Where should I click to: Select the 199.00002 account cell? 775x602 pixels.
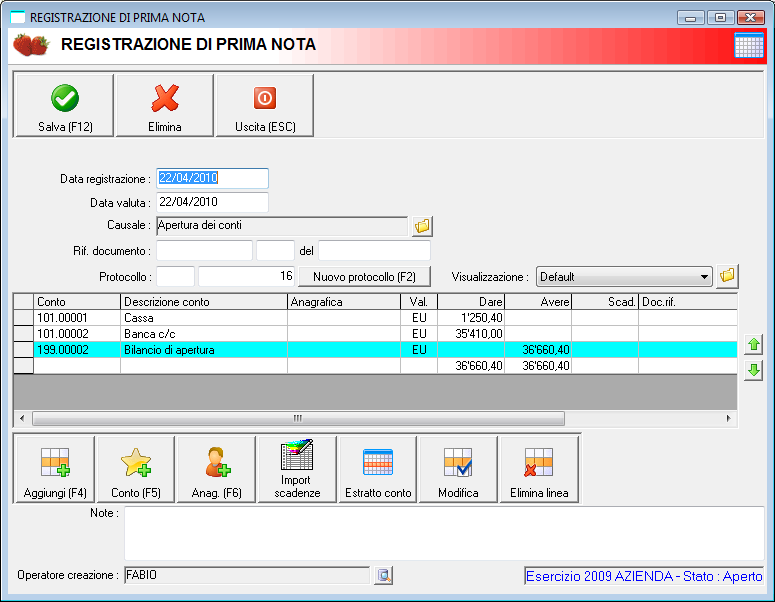[77, 350]
